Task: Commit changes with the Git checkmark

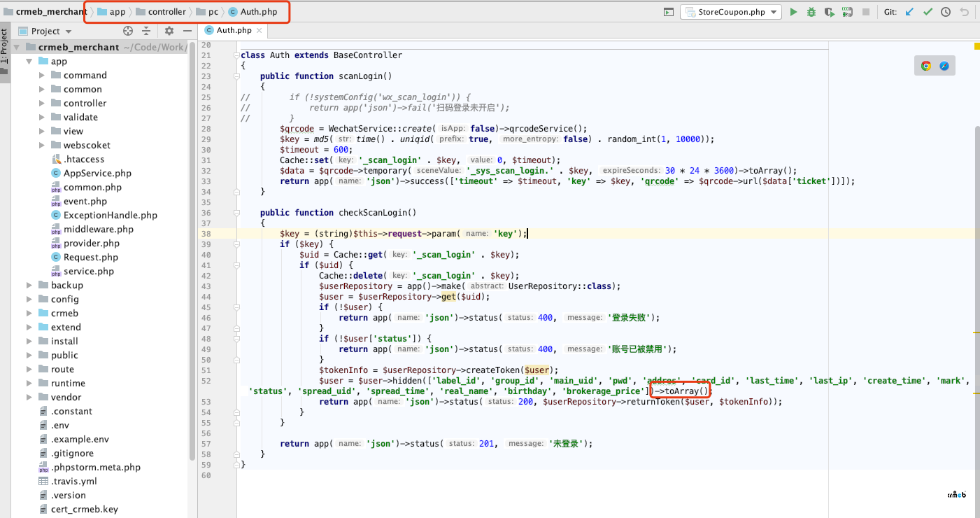Action: click(x=928, y=12)
